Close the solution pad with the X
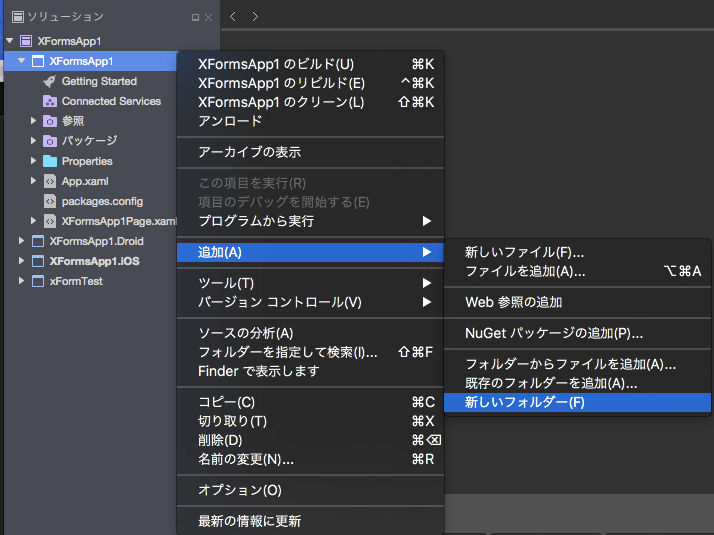 click(x=209, y=17)
